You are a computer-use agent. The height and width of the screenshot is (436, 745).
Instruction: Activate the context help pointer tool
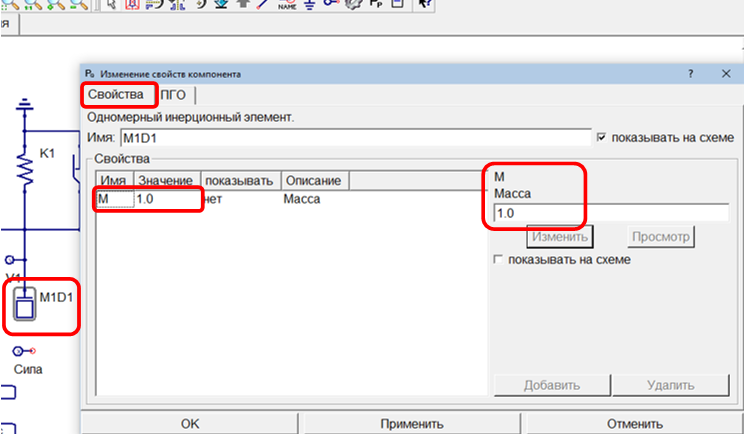click(x=425, y=5)
